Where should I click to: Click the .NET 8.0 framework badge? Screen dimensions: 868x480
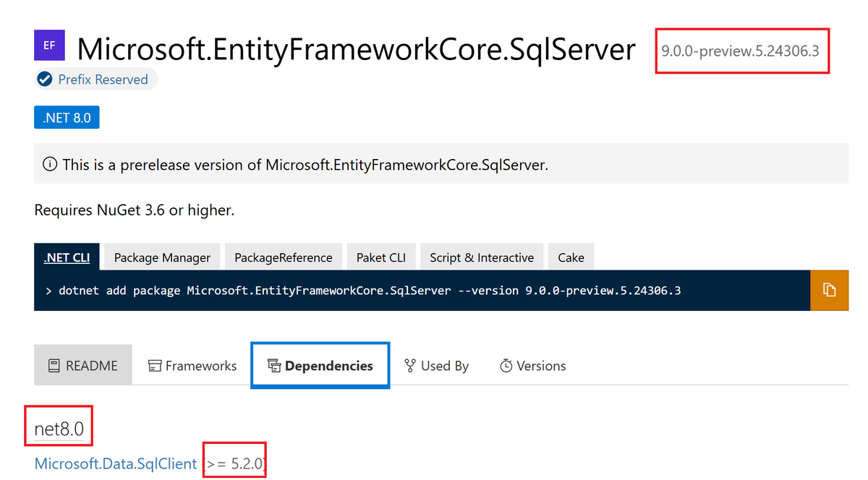click(67, 117)
